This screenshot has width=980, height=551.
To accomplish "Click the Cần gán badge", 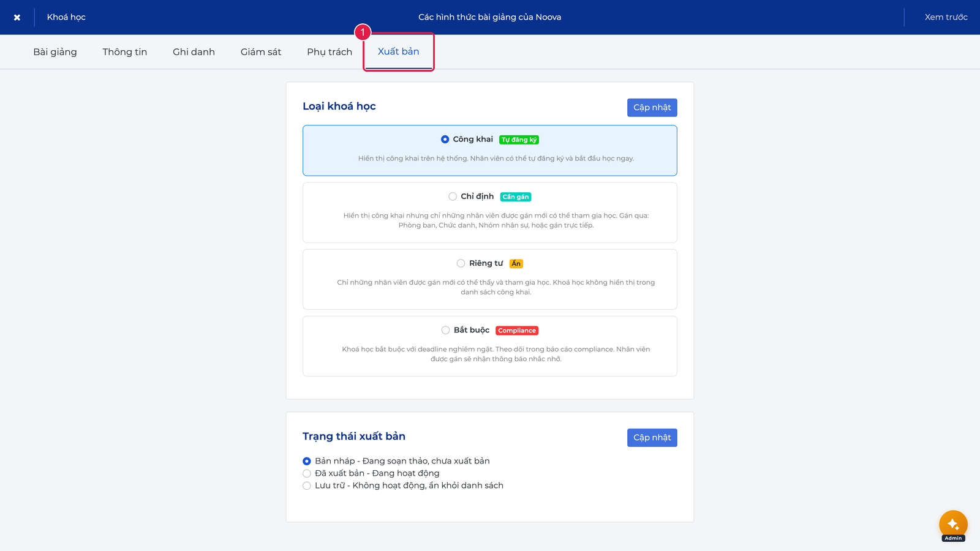I will [x=516, y=197].
